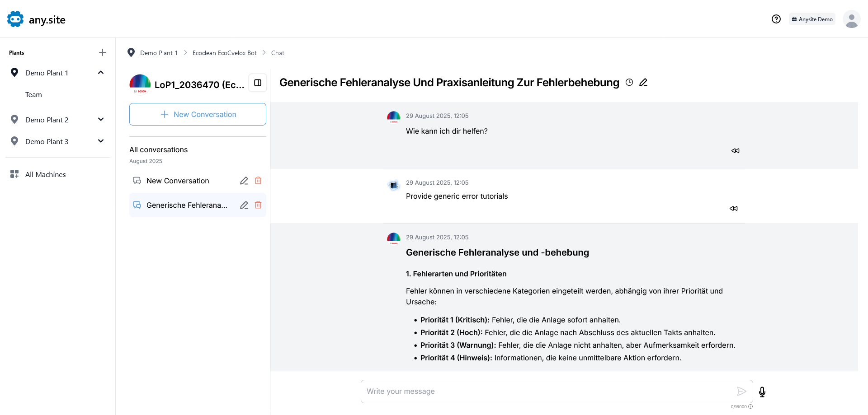Click the add plant plus icon
The width and height of the screenshot is (868, 415).
[x=103, y=52]
